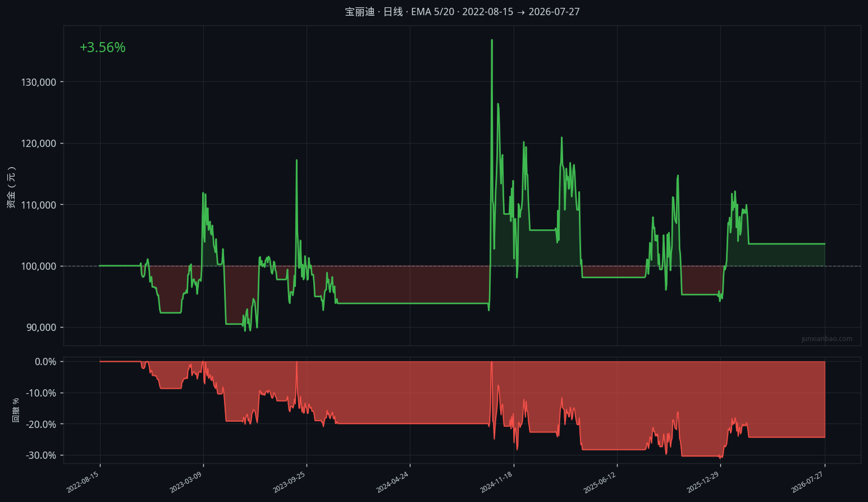Click the 回撤 % axis title
This screenshot has height=502, width=868.
click(16, 410)
